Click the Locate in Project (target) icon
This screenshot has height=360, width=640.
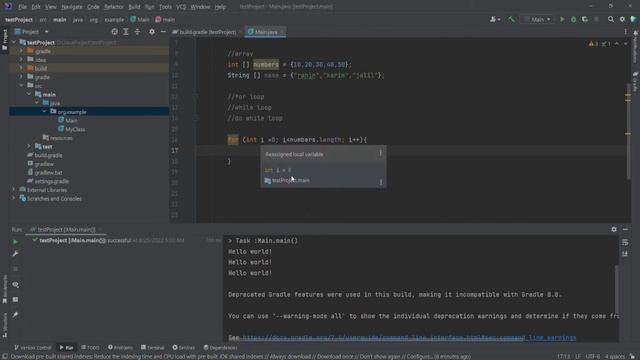pyautogui.click(x=114, y=31)
